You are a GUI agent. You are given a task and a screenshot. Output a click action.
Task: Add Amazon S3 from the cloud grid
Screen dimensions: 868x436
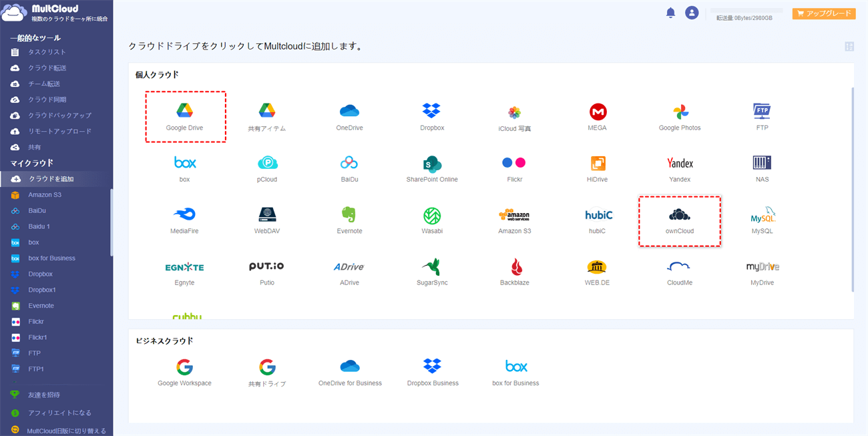click(514, 220)
